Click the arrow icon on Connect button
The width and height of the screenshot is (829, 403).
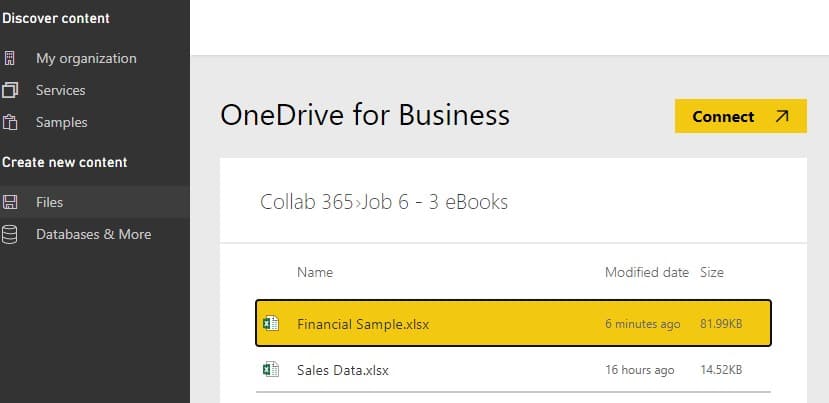click(x=782, y=116)
